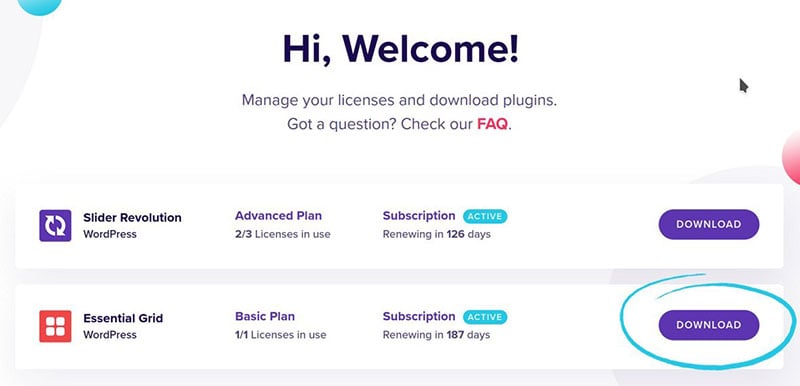Select the Advanced Plan label
The image size is (800, 386).
[x=279, y=216]
